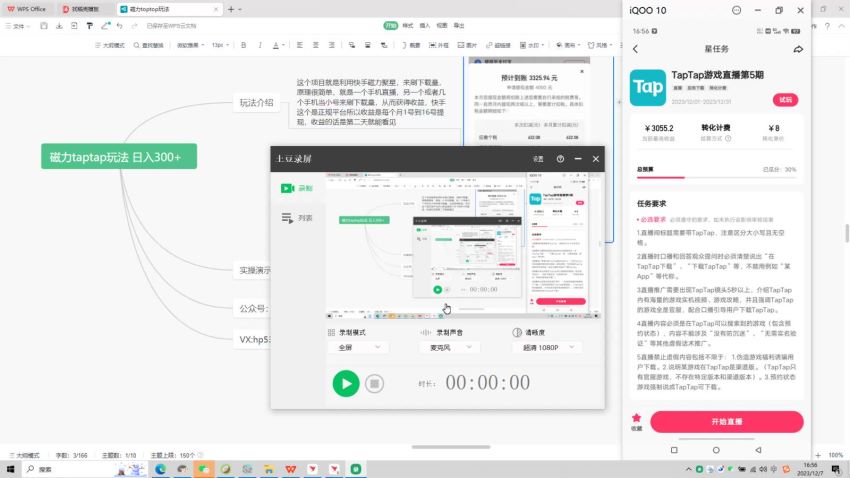Align text left in toolbar

(x=299, y=45)
